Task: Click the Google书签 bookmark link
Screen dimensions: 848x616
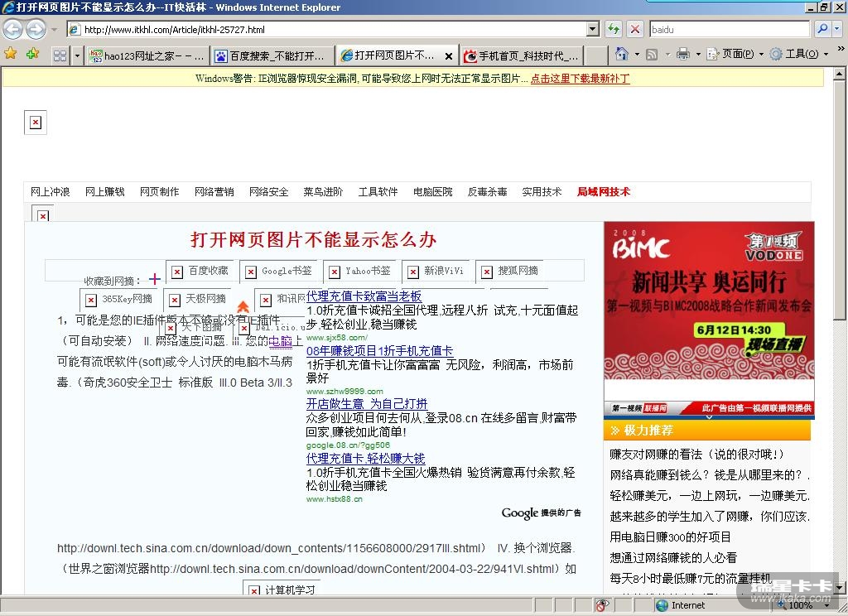Action: pos(287,271)
